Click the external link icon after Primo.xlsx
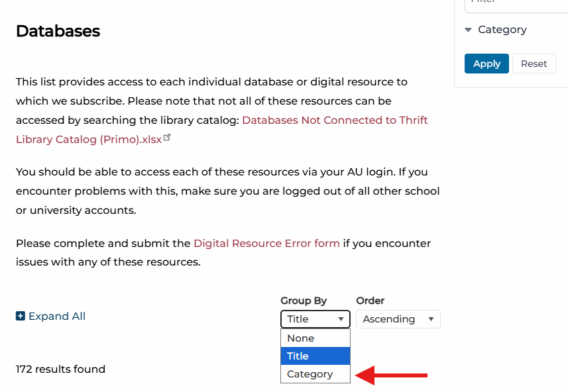 (167, 137)
